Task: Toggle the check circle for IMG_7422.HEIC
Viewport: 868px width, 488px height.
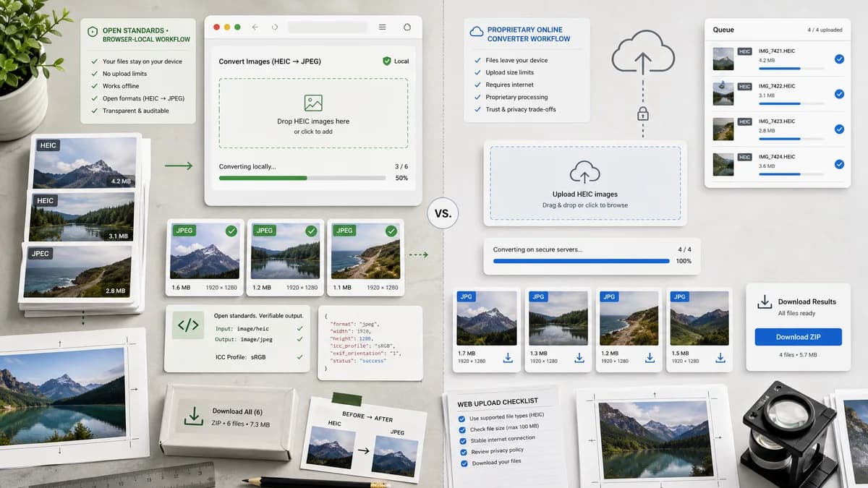Action: coord(839,94)
